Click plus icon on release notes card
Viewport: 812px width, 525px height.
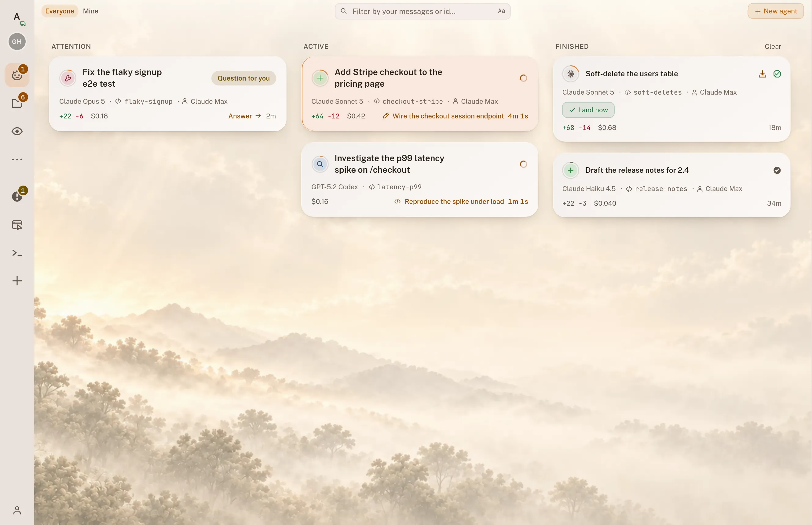point(570,170)
